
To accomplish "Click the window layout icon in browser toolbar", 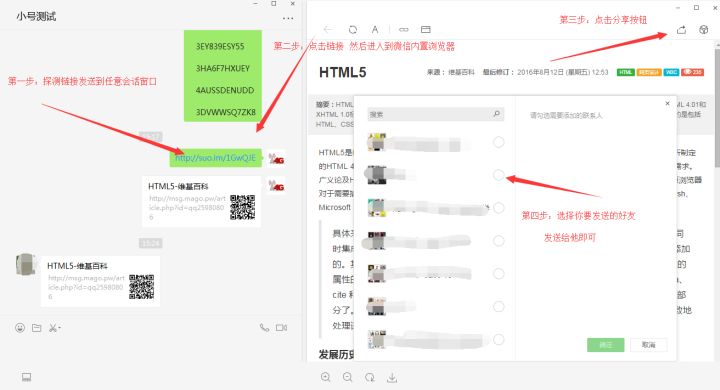I will [426, 29].
